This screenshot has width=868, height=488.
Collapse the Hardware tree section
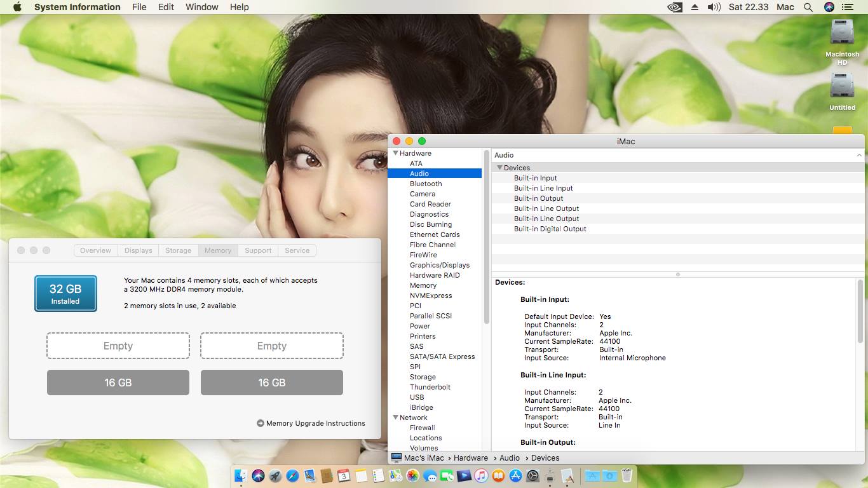click(396, 153)
